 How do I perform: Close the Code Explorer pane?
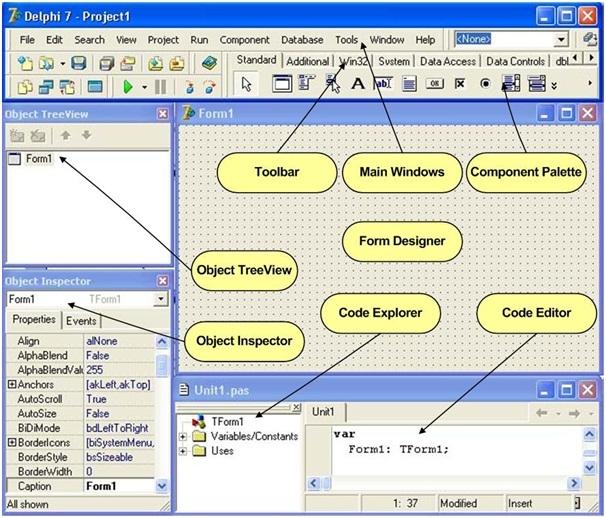pyautogui.click(x=296, y=407)
